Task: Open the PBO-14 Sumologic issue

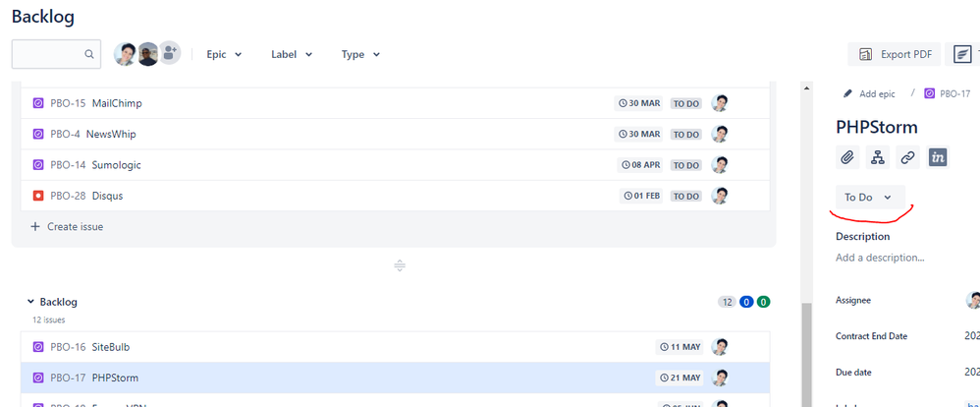Action: [395, 165]
